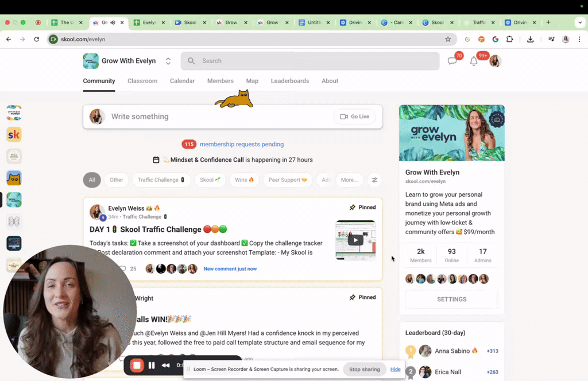Open the Members tab
This screenshot has width=588, height=381.
[220, 81]
